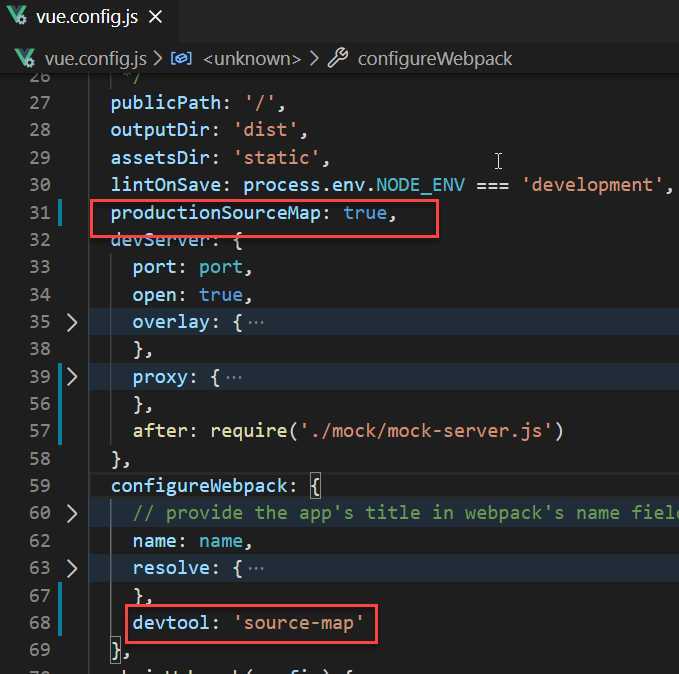This screenshot has width=679, height=674.
Task: Click the Vue file icon in the breadcrumb
Action: pyautogui.click(x=24, y=58)
